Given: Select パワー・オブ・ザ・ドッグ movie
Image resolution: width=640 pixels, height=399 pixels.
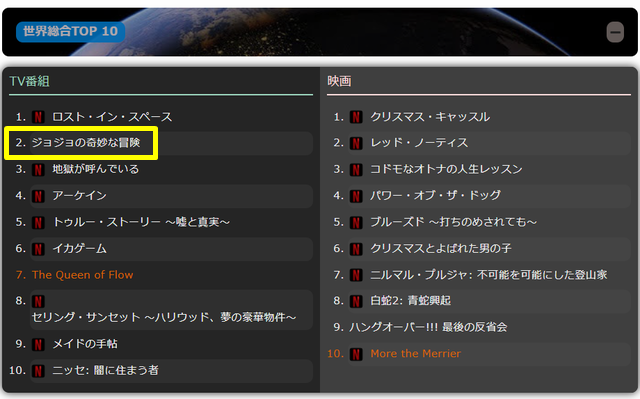Looking at the screenshot, I should click(436, 196).
